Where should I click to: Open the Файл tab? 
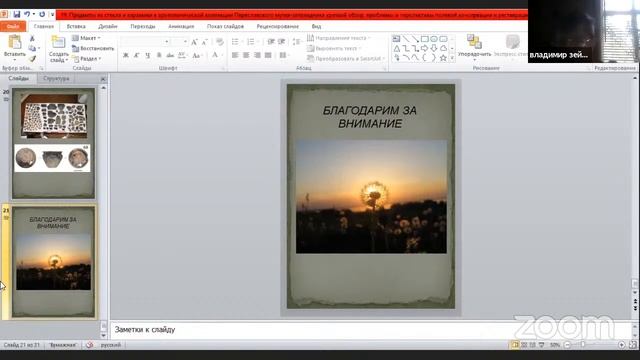point(13,26)
